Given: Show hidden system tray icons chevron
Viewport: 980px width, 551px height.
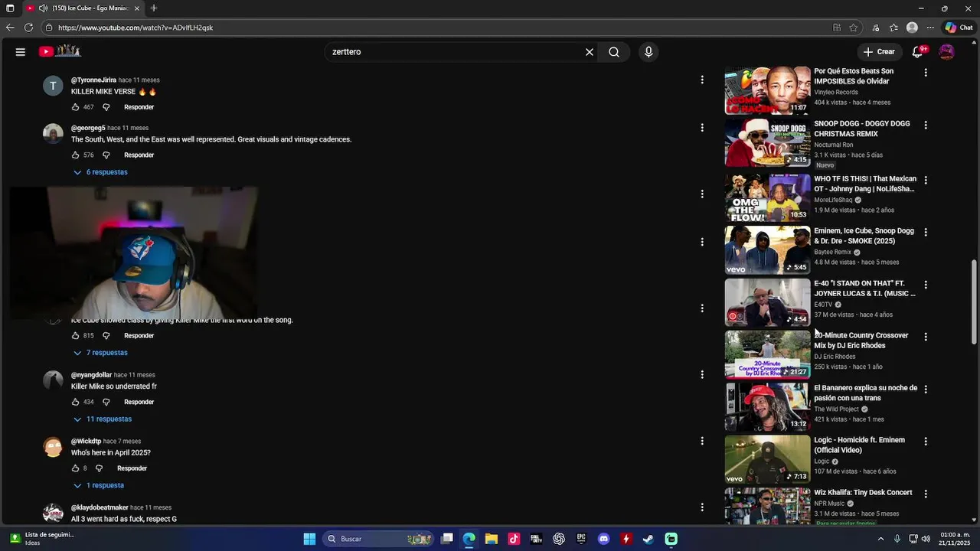Looking at the screenshot, I should coord(880,539).
